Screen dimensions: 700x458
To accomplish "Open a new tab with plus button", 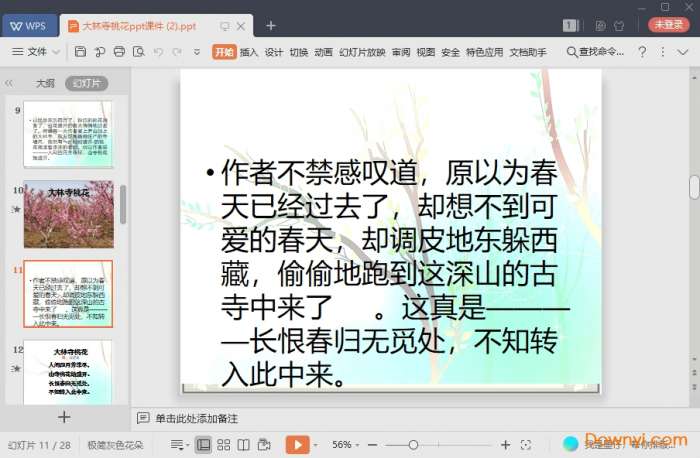I will tap(271, 25).
